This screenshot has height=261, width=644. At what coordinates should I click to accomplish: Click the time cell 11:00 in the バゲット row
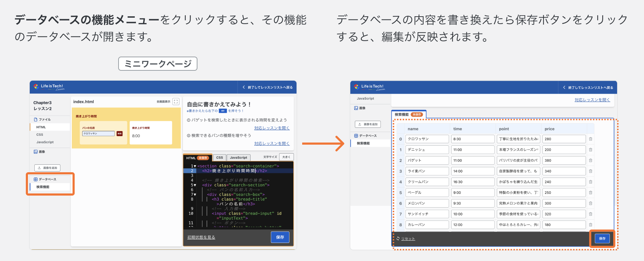pos(473,161)
